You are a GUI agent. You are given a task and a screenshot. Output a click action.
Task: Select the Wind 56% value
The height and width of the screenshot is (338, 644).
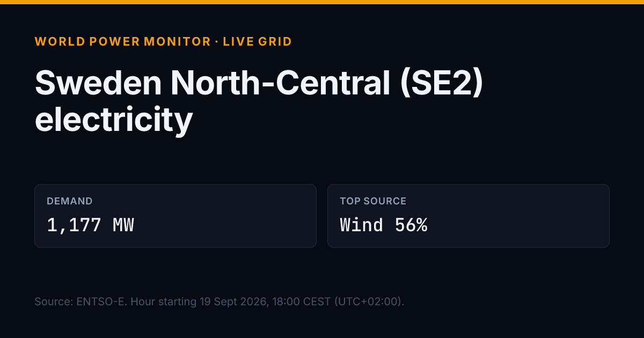coord(384,225)
